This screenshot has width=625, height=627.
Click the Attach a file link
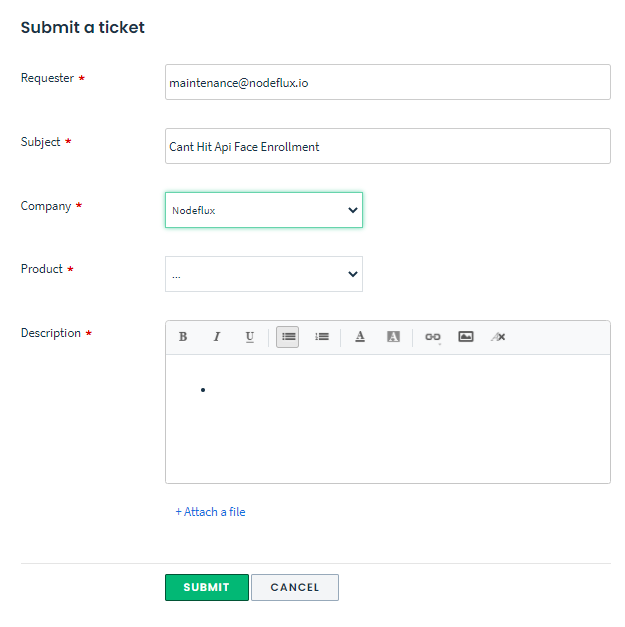(x=210, y=512)
